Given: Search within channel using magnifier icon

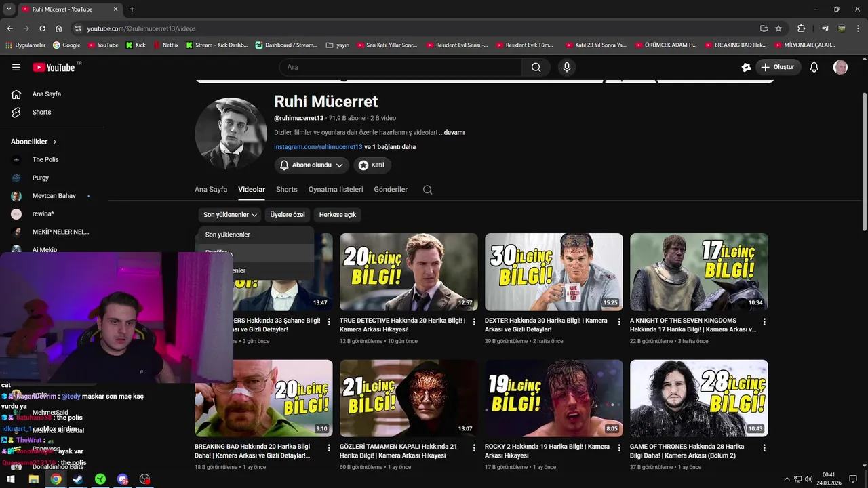Looking at the screenshot, I should [x=427, y=190].
